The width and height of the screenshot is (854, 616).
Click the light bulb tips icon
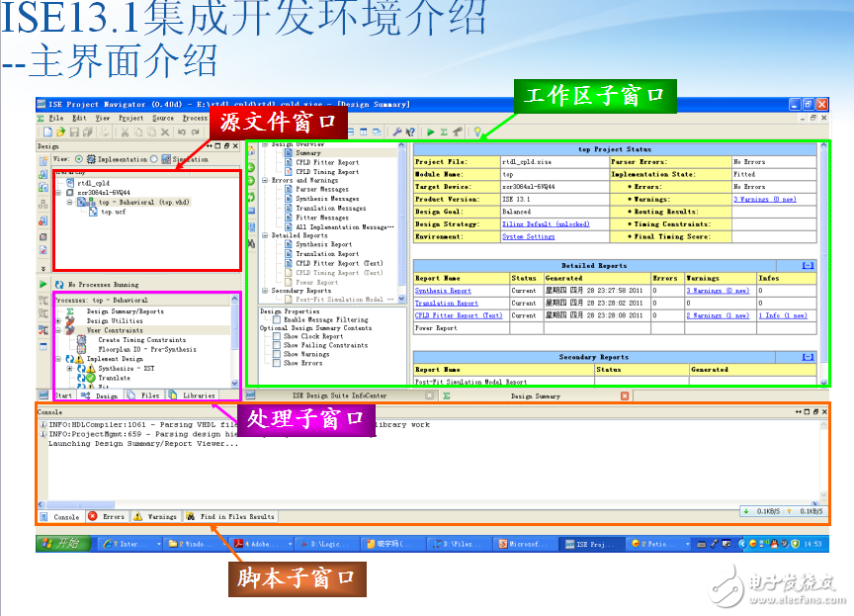coord(476,132)
